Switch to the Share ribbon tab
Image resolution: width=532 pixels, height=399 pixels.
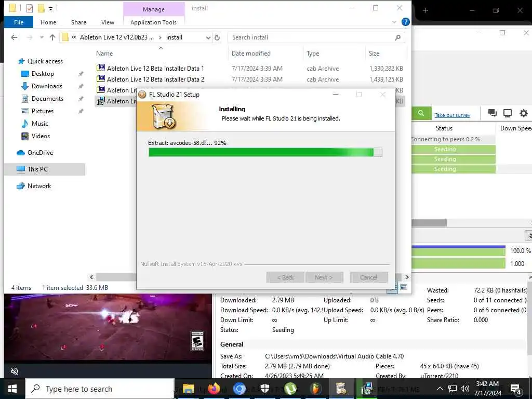78,22
